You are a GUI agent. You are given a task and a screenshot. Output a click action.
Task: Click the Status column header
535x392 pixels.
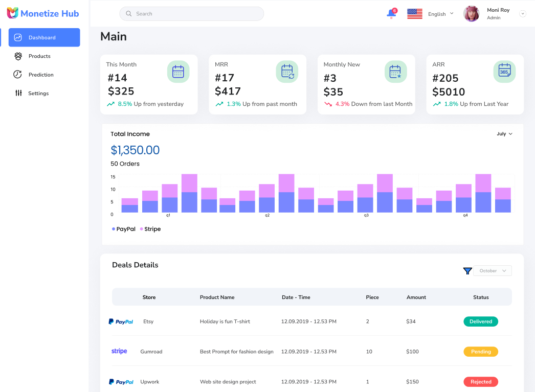pos(481,297)
